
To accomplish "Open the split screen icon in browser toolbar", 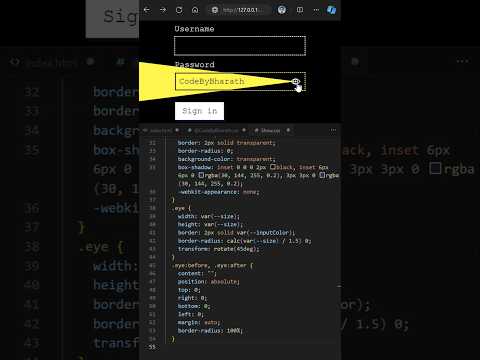I will pos(300,10).
